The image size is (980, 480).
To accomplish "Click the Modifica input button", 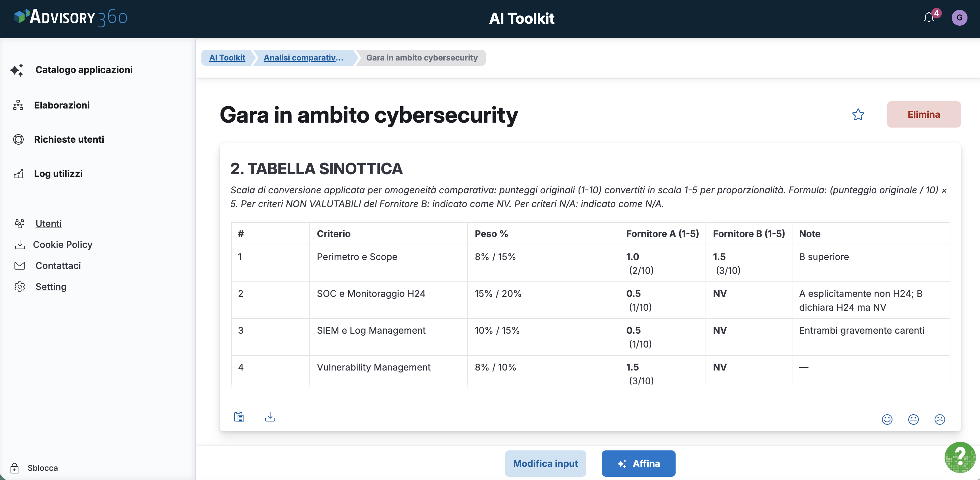I will click(545, 463).
